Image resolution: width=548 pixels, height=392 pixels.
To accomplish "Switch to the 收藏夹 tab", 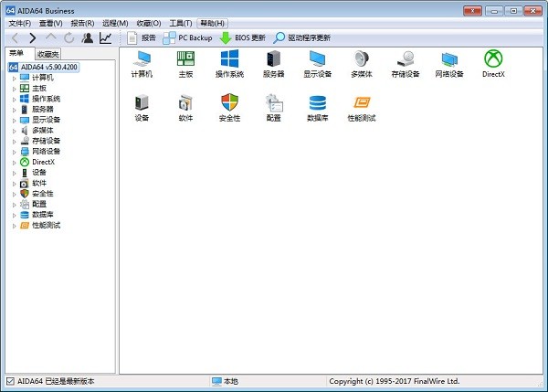I will pos(48,54).
